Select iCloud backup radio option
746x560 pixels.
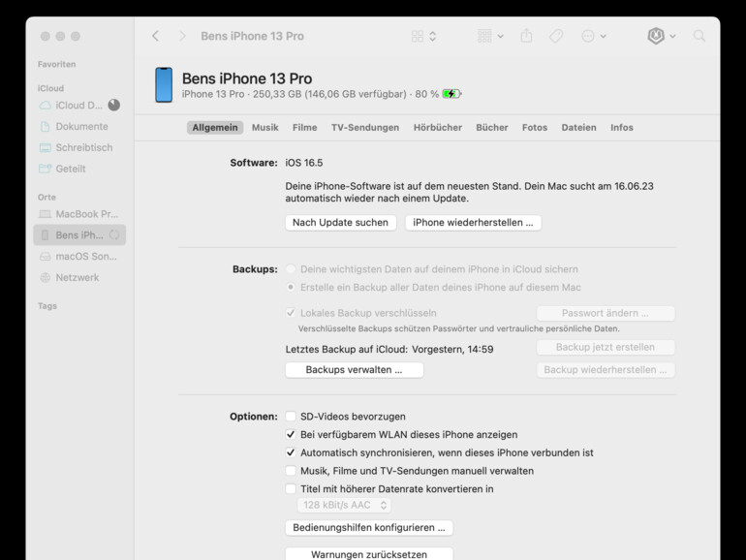click(291, 269)
